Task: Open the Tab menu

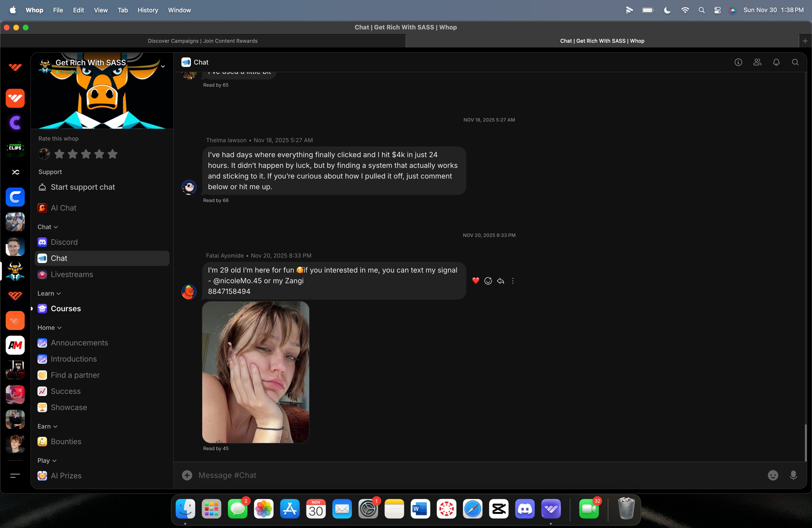Action: 123,10
